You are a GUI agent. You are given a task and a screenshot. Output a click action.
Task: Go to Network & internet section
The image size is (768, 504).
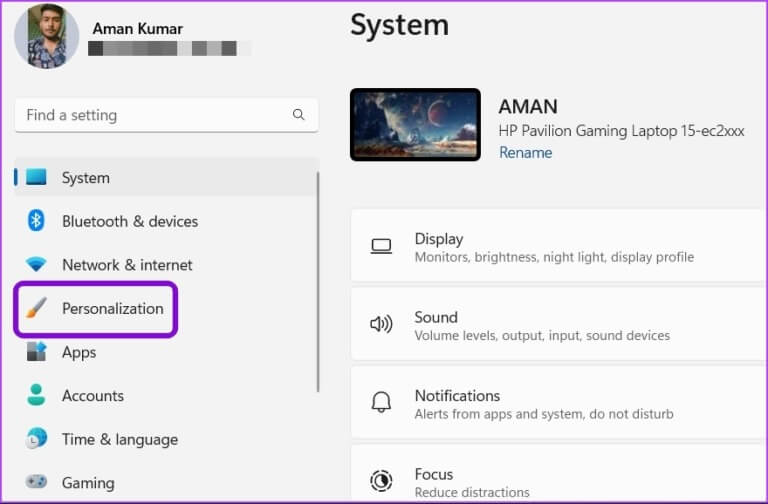(167, 264)
